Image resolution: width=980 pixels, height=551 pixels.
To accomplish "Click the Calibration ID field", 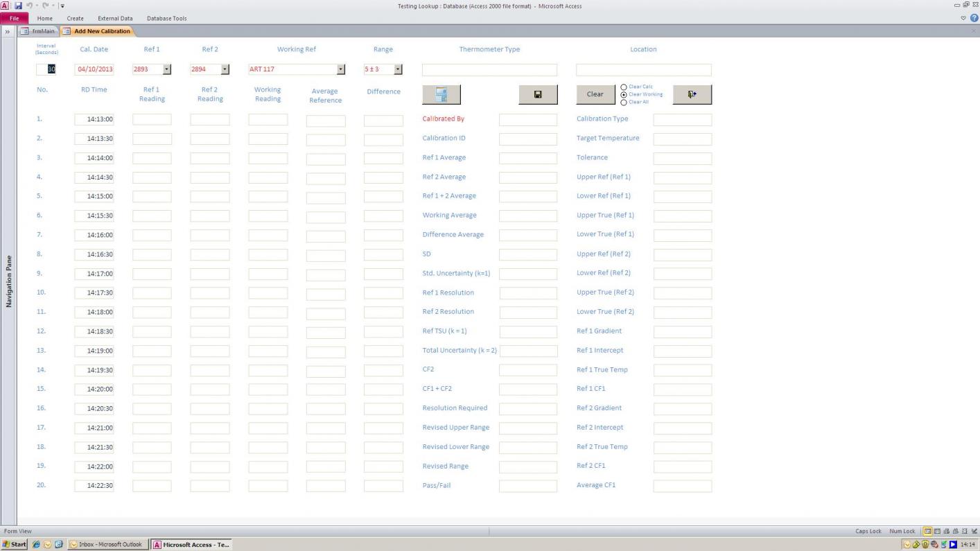I will click(x=528, y=139).
